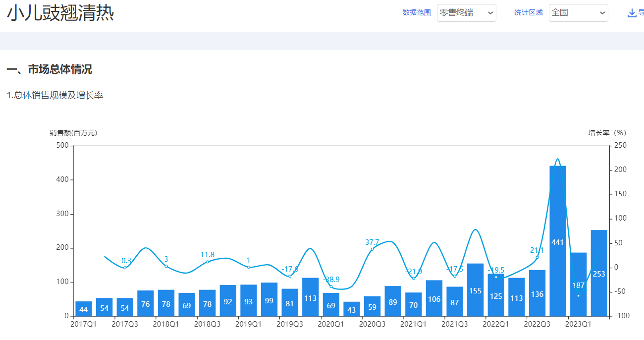The image size is (644, 340).
Task: Click the 数据范围 label
Action: click(417, 13)
